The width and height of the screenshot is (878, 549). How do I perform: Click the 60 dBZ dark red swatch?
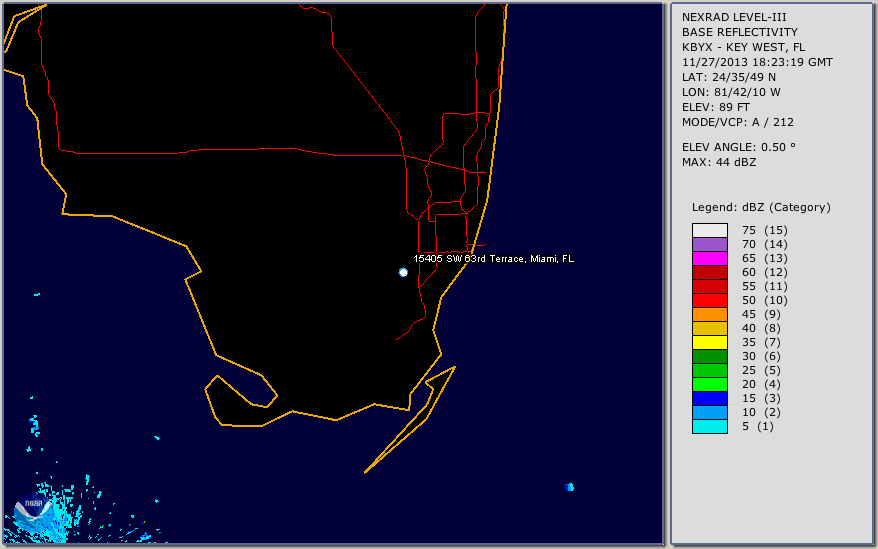[x=710, y=272]
